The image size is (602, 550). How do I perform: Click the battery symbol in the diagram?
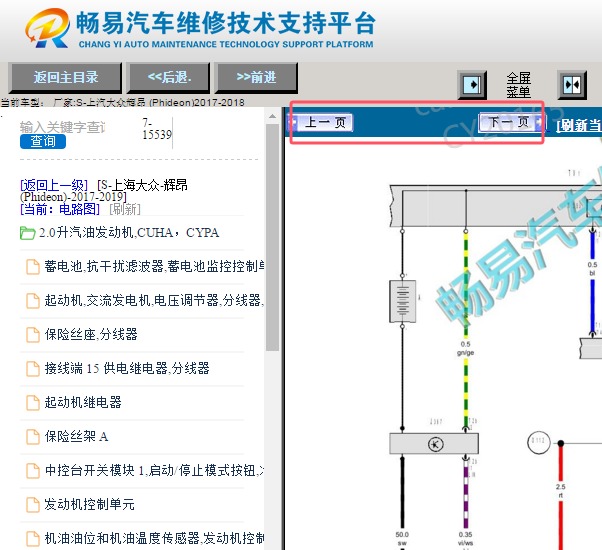(x=402, y=301)
